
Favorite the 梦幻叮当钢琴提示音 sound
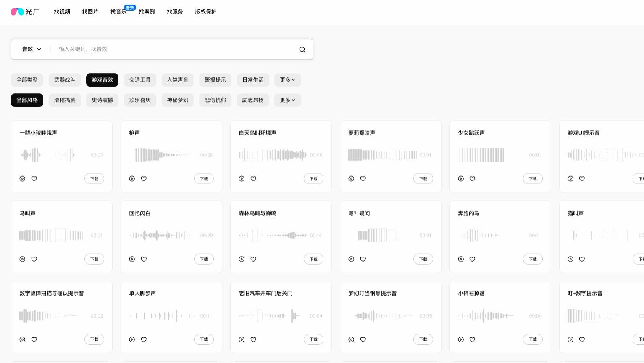[363, 339]
